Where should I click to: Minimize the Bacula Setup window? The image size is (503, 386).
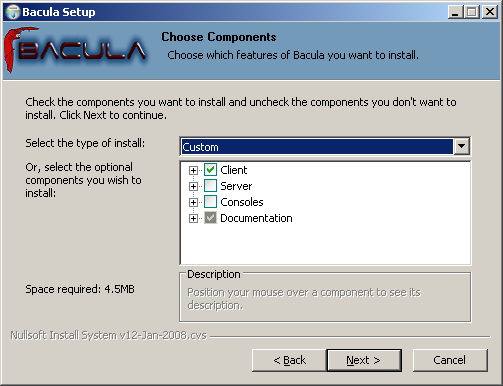click(x=455, y=12)
